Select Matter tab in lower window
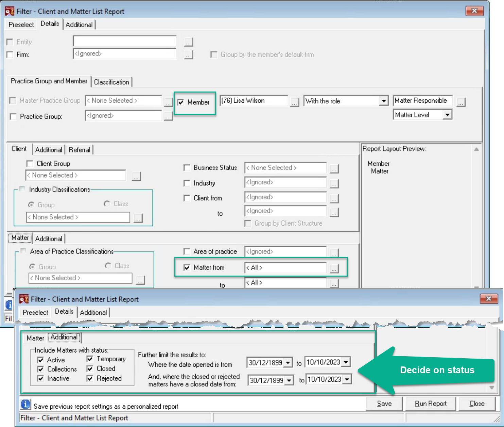 tap(35, 338)
